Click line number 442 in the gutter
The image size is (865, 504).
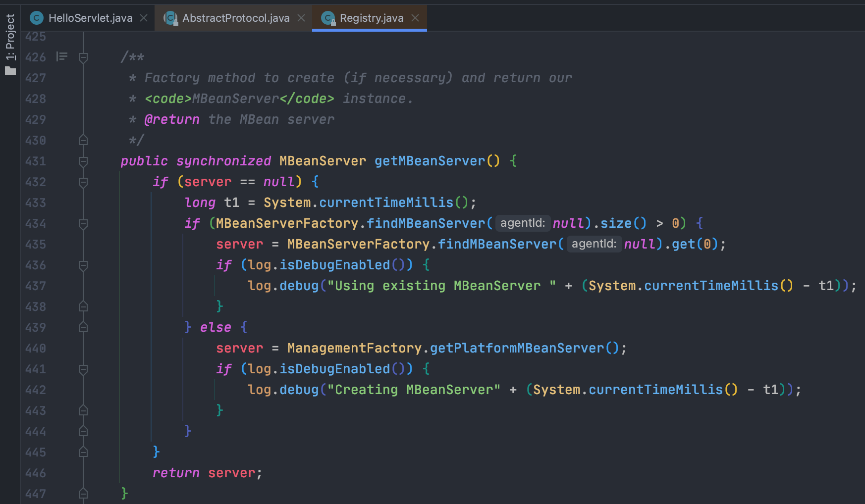(x=36, y=390)
